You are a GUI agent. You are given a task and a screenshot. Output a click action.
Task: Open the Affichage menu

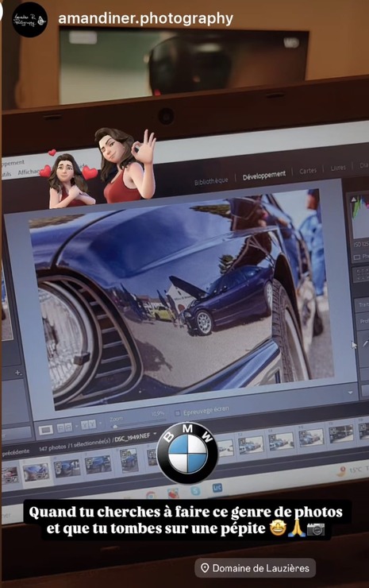pyautogui.click(x=29, y=172)
